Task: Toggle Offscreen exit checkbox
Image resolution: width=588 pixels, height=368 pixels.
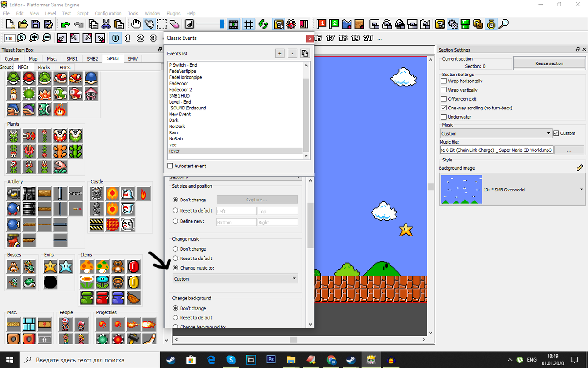Action: click(444, 99)
